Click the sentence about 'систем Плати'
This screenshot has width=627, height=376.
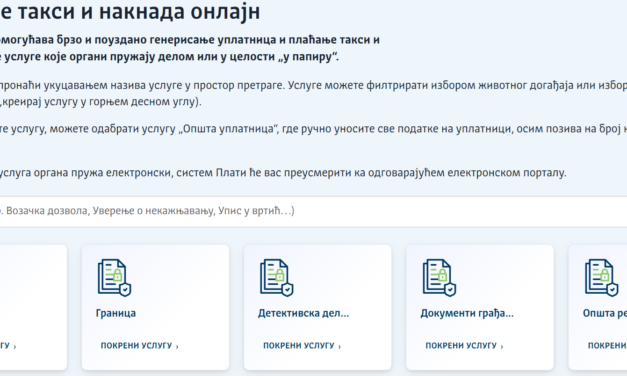pyautogui.click(x=283, y=173)
